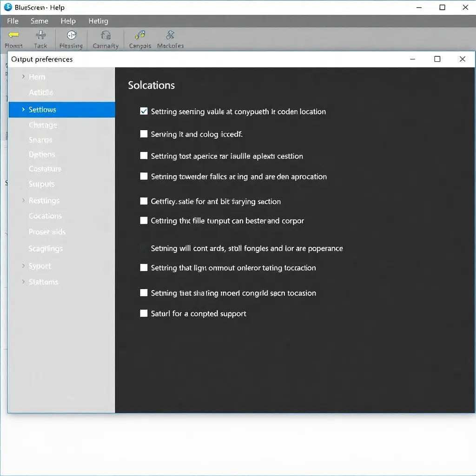Check the 'Saturl for a conpted support' box
Viewport: 476px width, 476px height.
coord(144,313)
